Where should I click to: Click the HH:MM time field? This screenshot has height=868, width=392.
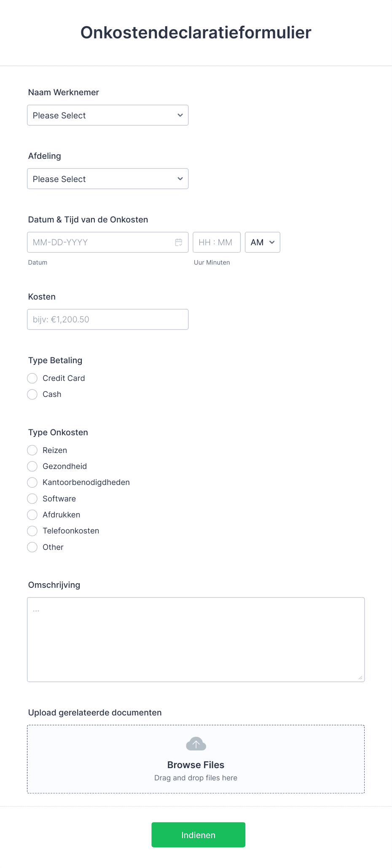(x=216, y=242)
